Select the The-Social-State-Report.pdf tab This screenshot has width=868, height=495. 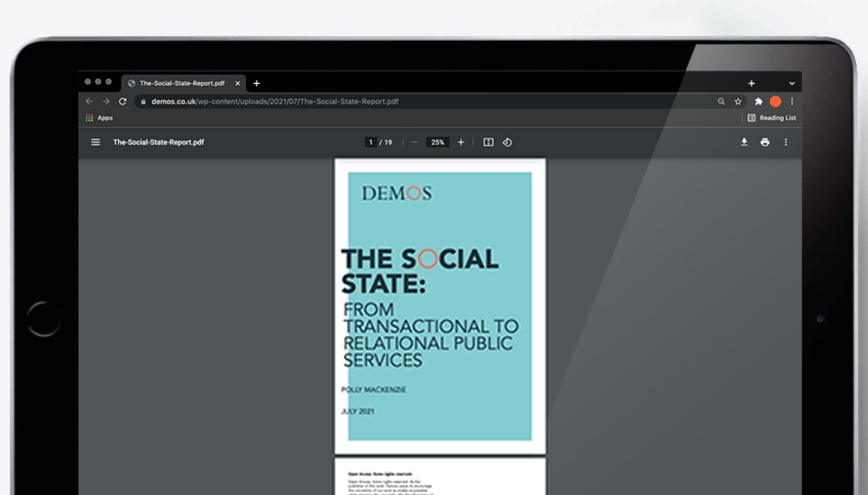click(183, 83)
